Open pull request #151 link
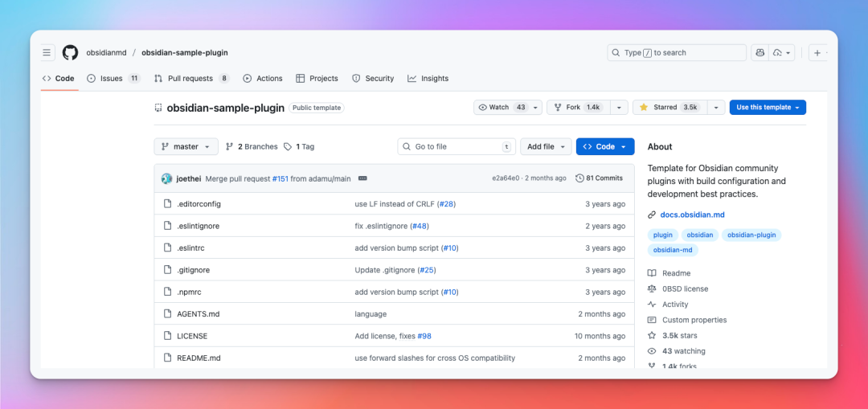This screenshot has width=868, height=409. [x=280, y=178]
